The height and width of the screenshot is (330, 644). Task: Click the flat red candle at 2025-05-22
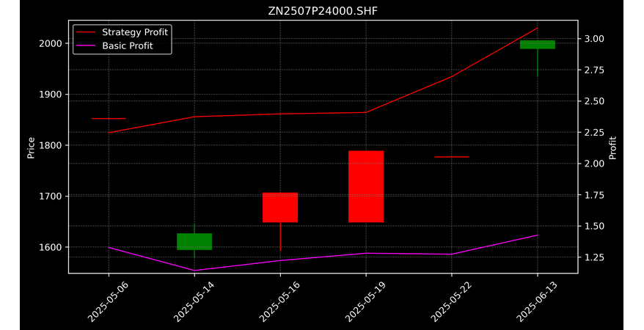tap(451, 157)
